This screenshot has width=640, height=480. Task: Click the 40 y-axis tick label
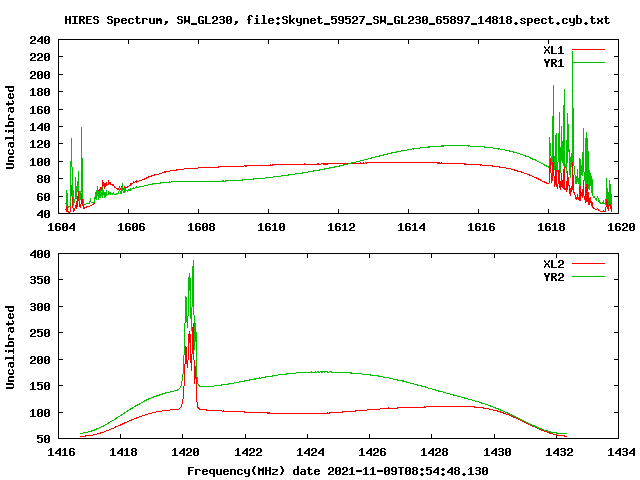coord(43,214)
